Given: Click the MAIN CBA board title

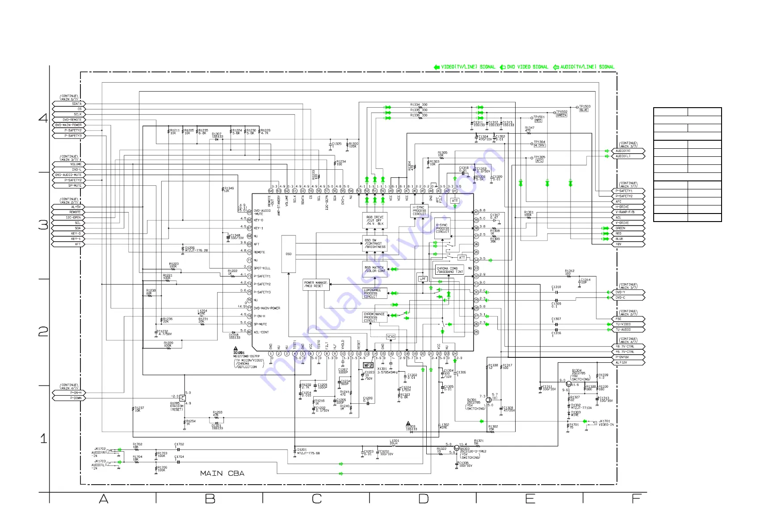Looking at the screenshot, I should [x=222, y=473].
